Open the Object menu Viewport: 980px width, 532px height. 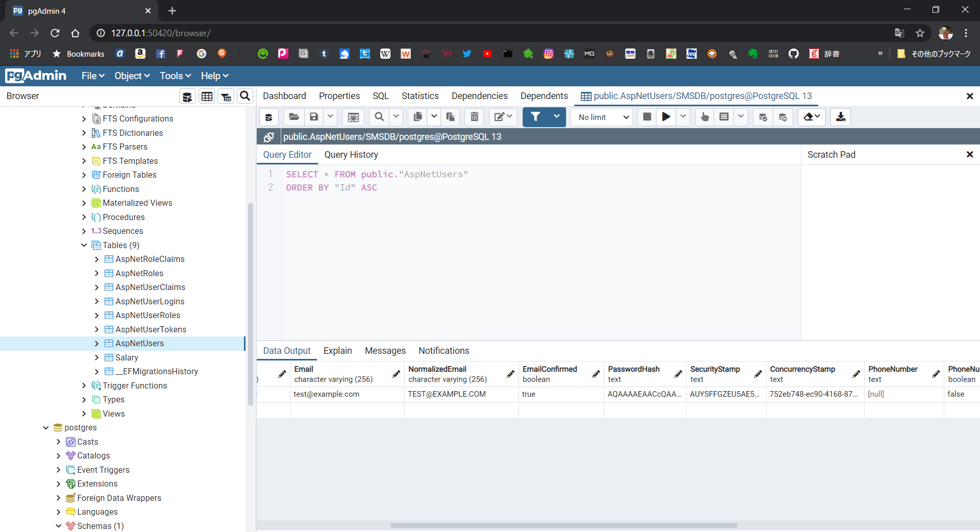[132, 76]
